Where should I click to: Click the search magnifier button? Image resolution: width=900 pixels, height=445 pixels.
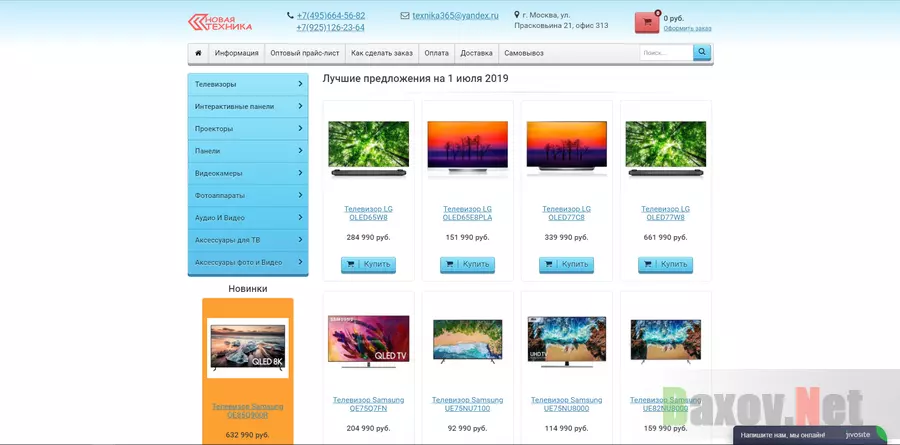pos(702,53)
